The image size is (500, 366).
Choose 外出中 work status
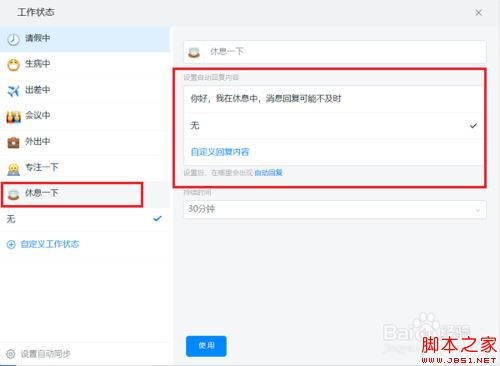pos(85,142)
